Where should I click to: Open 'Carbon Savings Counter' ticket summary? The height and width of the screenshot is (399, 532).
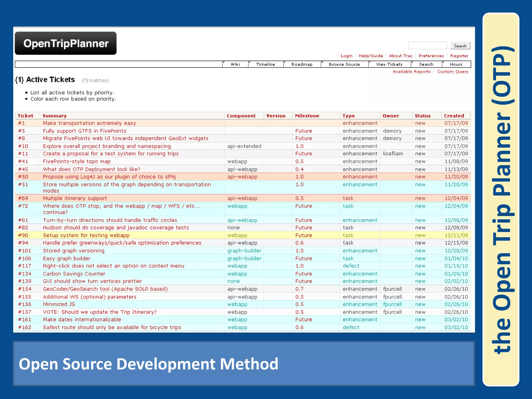coord(74,274)
